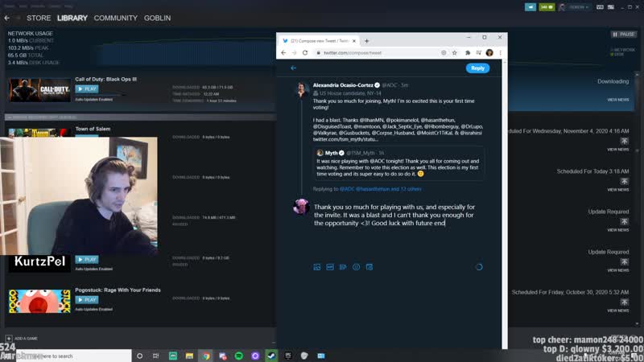Pause all Steam downloads

pyautogui.click(x=624, y=35)
